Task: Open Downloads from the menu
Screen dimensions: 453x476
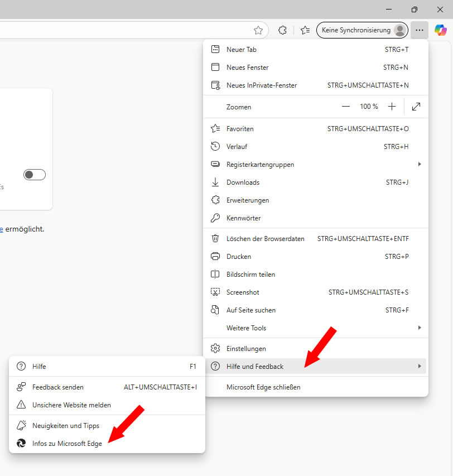Action: (316, 182)
